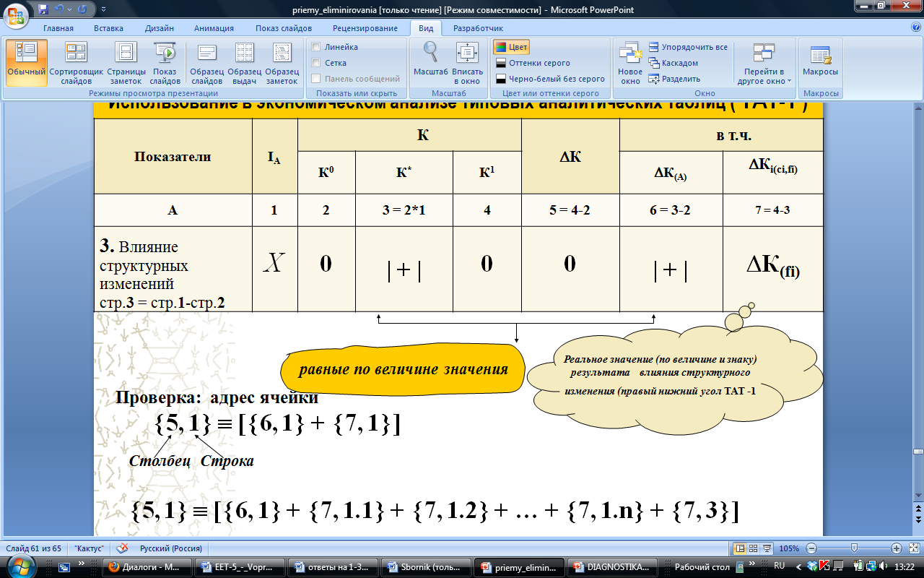Click scroll-up arrow of vertical scrollbar
Viewport: 924px width, 578px height.
(x=918, y=107)
